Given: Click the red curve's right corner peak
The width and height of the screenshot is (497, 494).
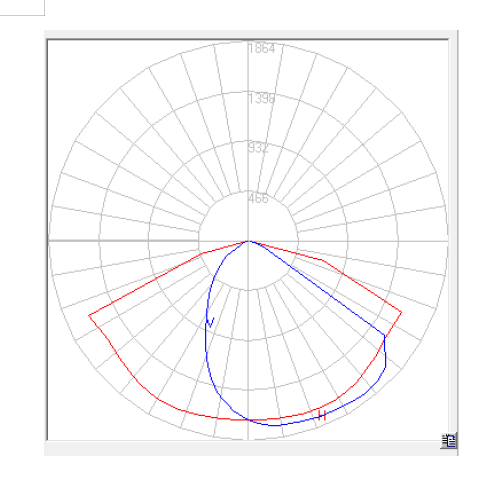Looking at the screenshot, I should (x=401, y=313).
